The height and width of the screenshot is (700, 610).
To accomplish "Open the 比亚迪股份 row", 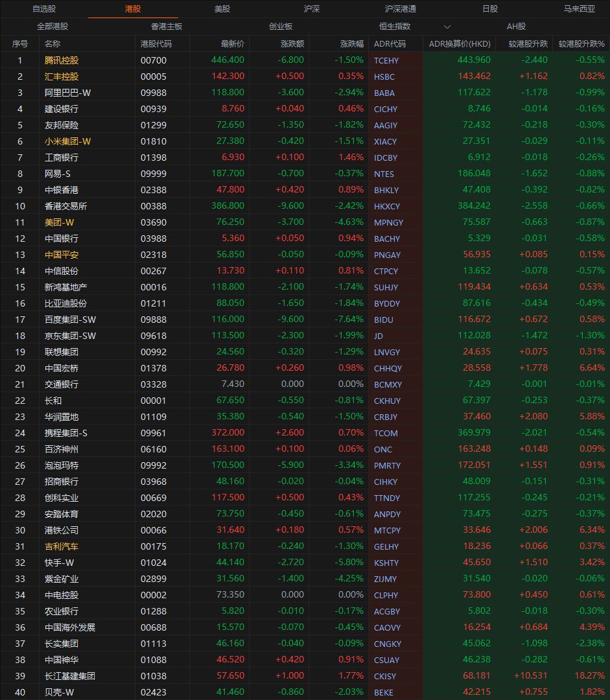I will (x=305, y=303).
